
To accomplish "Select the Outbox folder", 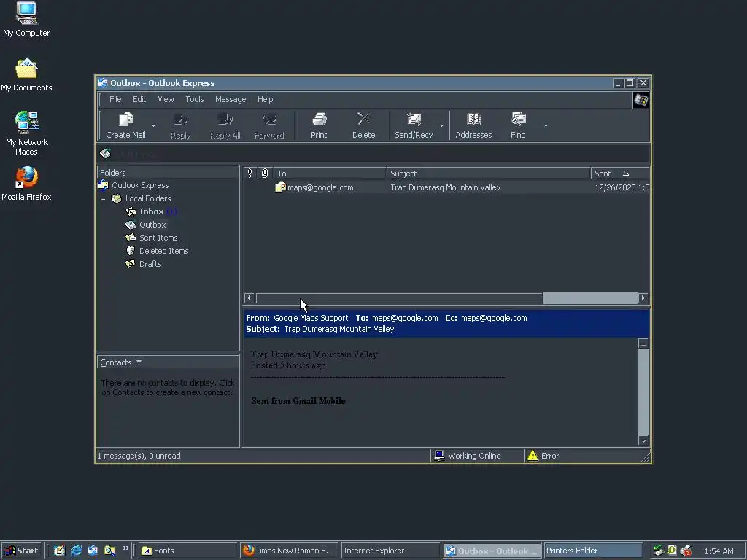I will tap(152, 225).
